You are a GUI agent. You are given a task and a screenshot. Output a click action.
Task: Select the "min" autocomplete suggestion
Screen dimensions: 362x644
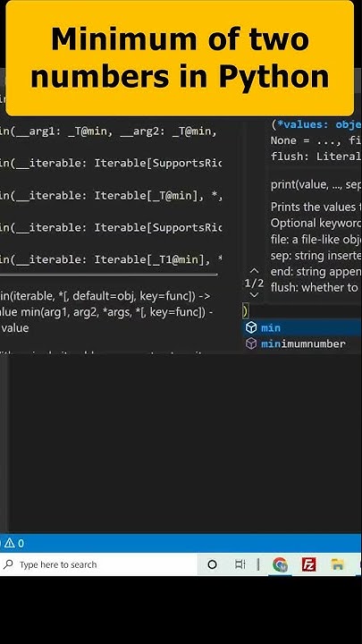tap(302, 327)
